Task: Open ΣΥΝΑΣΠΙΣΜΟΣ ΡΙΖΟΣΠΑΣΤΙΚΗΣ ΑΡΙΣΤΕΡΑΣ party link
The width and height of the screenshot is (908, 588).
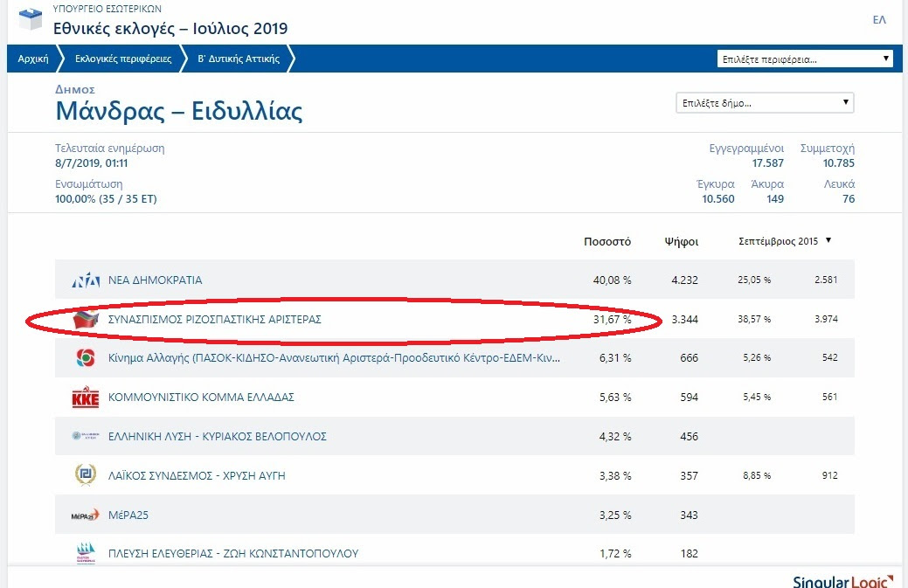Action: point(215,320)
